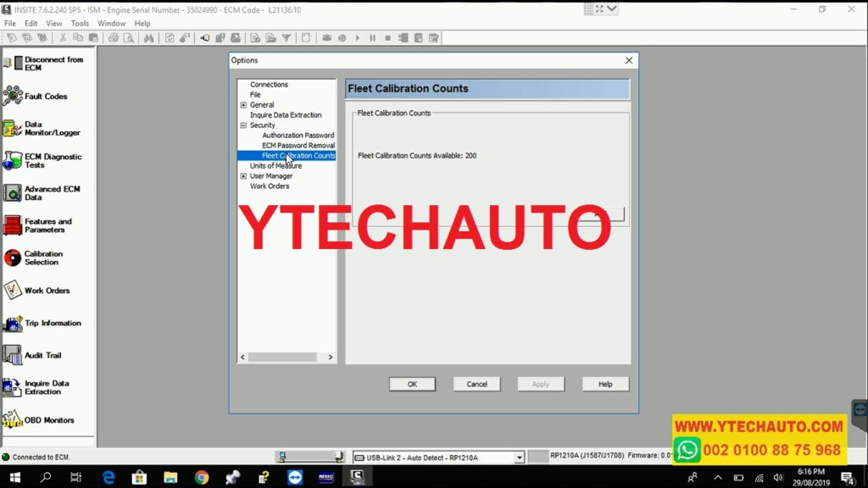Expand the User Manager node
This screenshot has width=868, height=488.
[243, 175]
